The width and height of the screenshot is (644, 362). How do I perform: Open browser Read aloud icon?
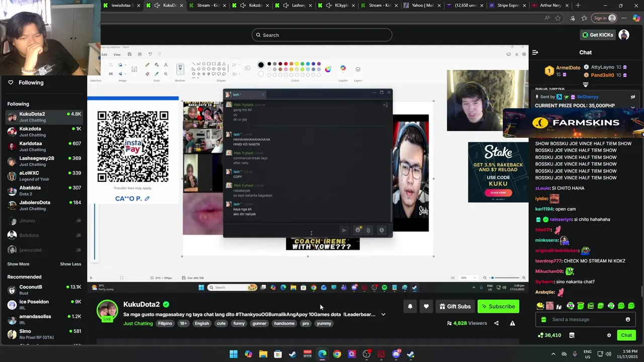[x=547, y=18]
